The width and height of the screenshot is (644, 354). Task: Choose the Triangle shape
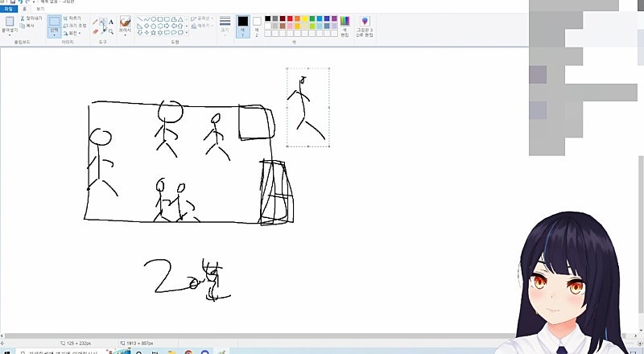[x=180, y=19]
